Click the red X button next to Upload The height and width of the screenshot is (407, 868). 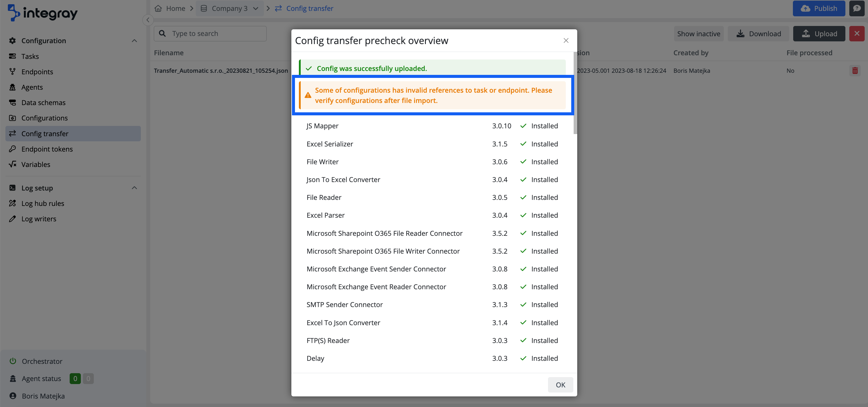pos(857,34)
